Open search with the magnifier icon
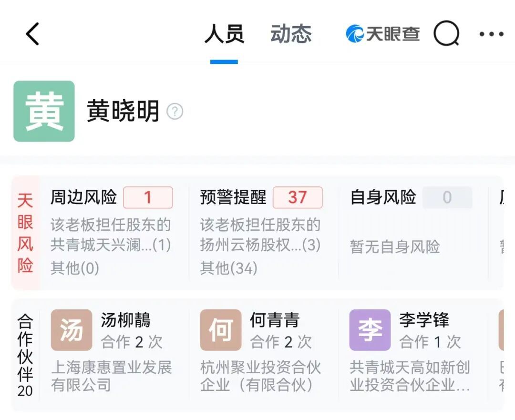The width and height of the screenshot is (515, 420). [446, 33]
